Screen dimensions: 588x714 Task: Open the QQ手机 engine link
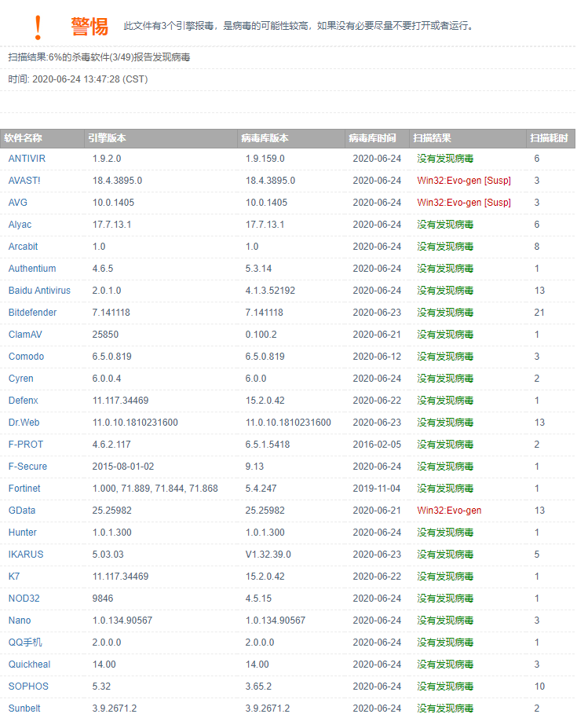[x=25, y=643]
